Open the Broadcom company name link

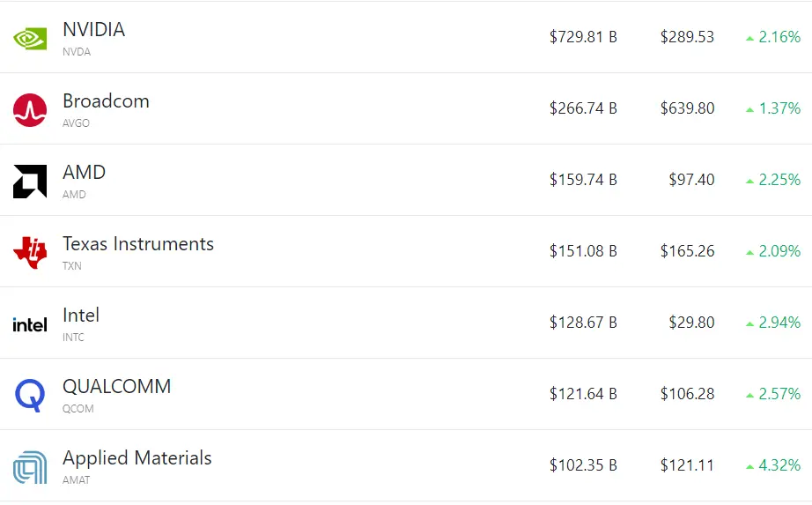click(107, 101)
